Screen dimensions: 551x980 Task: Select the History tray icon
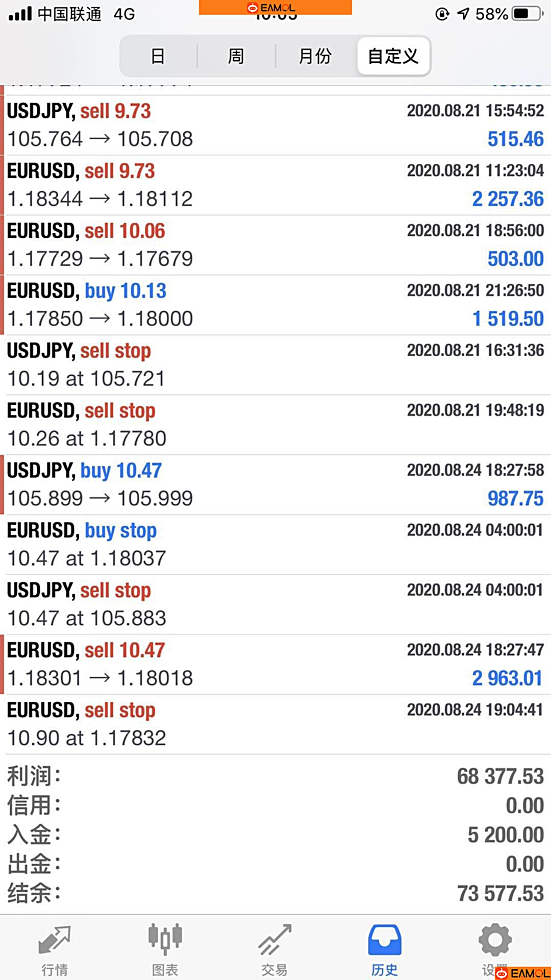coord(385,940)
